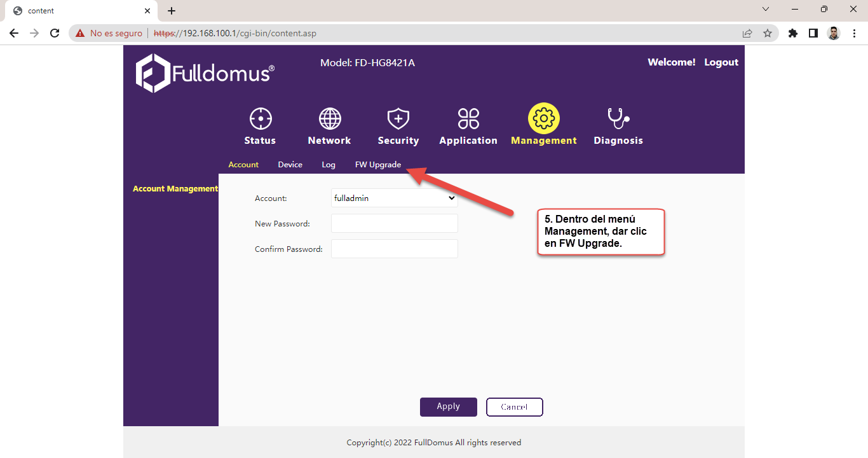Bookmark this page with the star icon
This screenshot has height=458, width=868.
[x=768, y=33]
